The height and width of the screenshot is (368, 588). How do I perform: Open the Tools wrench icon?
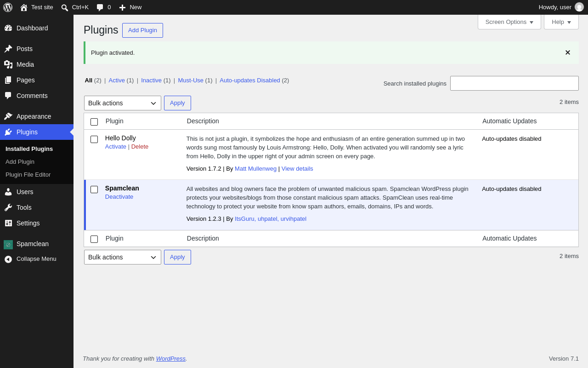pos(8,207)
